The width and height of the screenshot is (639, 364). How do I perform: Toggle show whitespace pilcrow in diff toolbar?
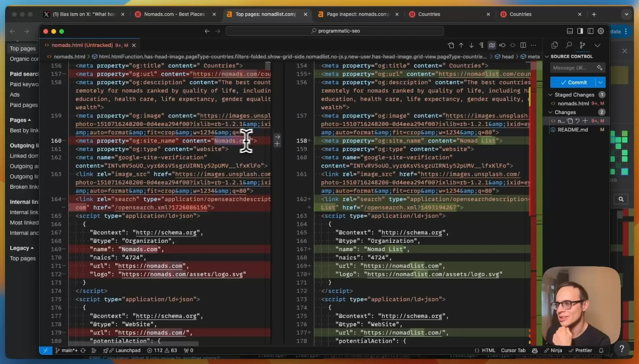click(x=481, y=45)
